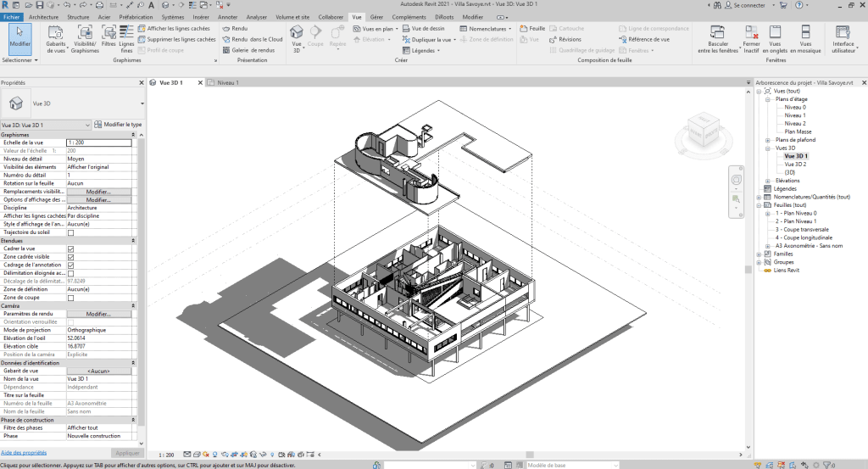Click Modifier for Remplacements visibilité
This screenshot has width=868, height=469.
click(x=98, y=192)
